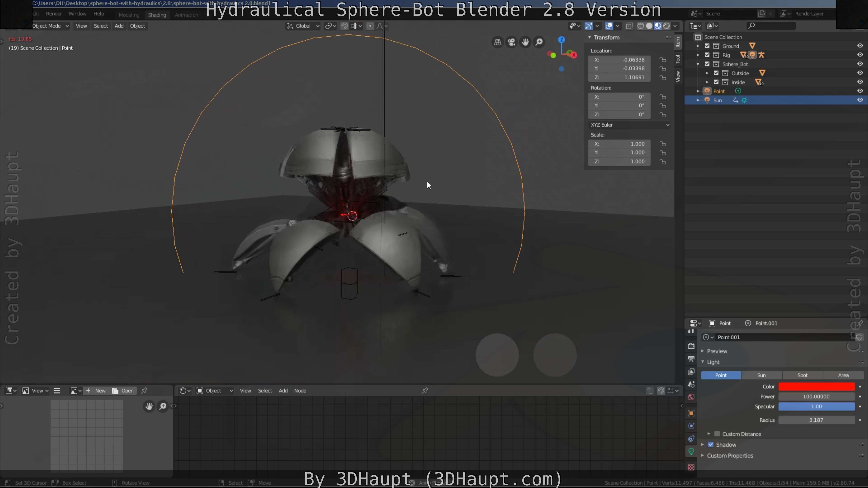
Task: Enable Custom Distance checkbox
Action: (x=717, y=434)
